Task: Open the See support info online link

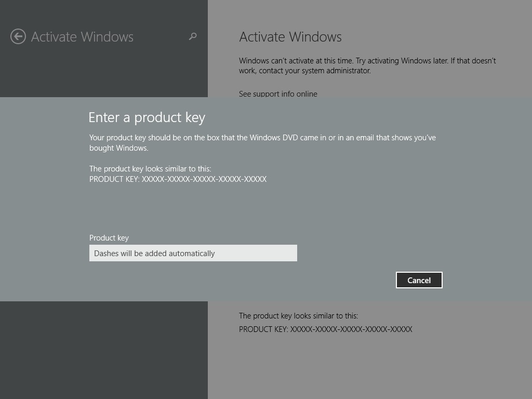Action: (x=278, y=94)
